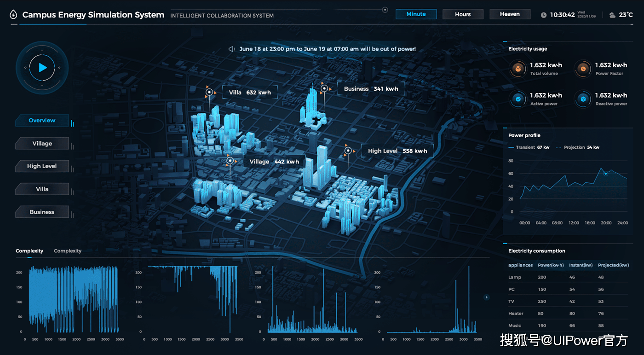644x355 pixels.
Task: Open the Villa sidebar tab
Action: point(42,189)
